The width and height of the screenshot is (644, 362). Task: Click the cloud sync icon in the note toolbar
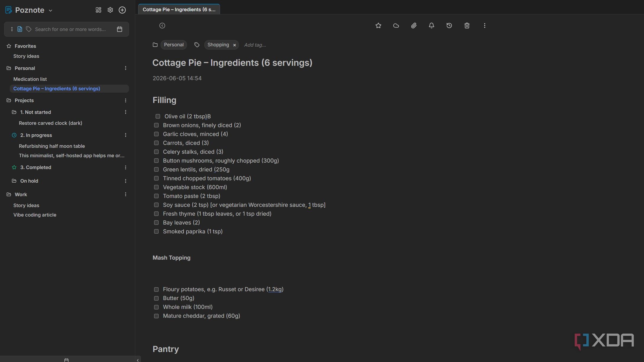coord(396,26)
